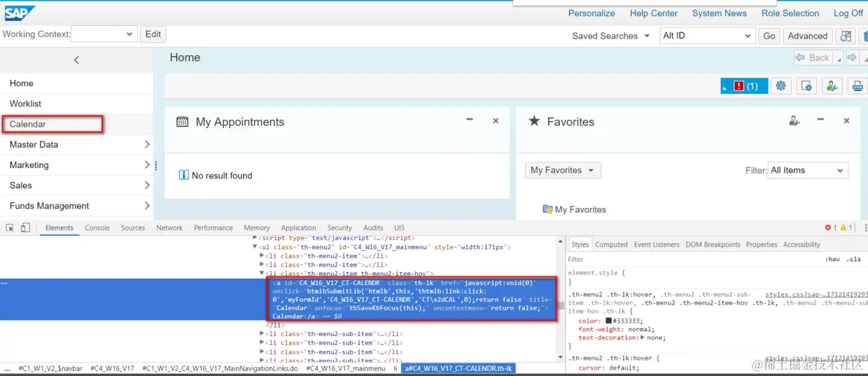Minimize the Favorites tile

820,120
